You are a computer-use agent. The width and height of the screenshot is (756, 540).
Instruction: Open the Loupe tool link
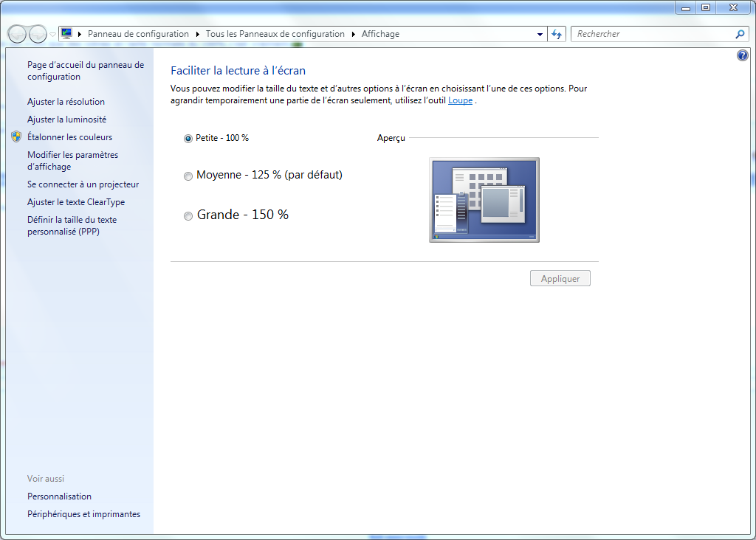[460, 100]
